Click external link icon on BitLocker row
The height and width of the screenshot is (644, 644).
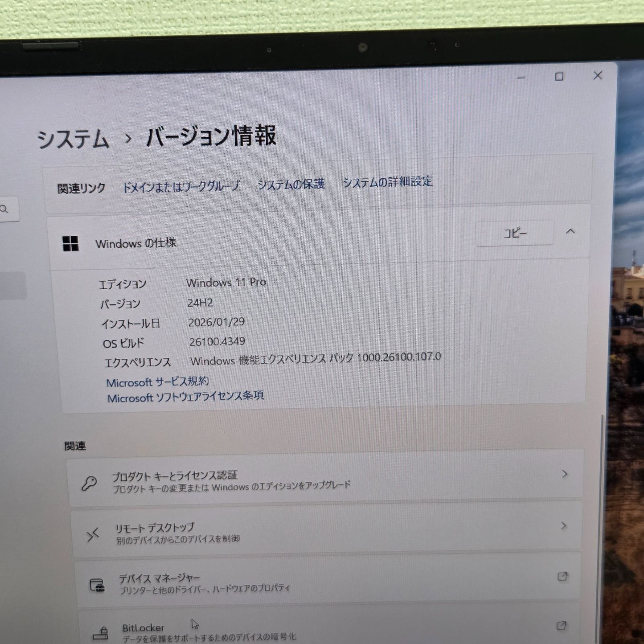tap(562, 626)
